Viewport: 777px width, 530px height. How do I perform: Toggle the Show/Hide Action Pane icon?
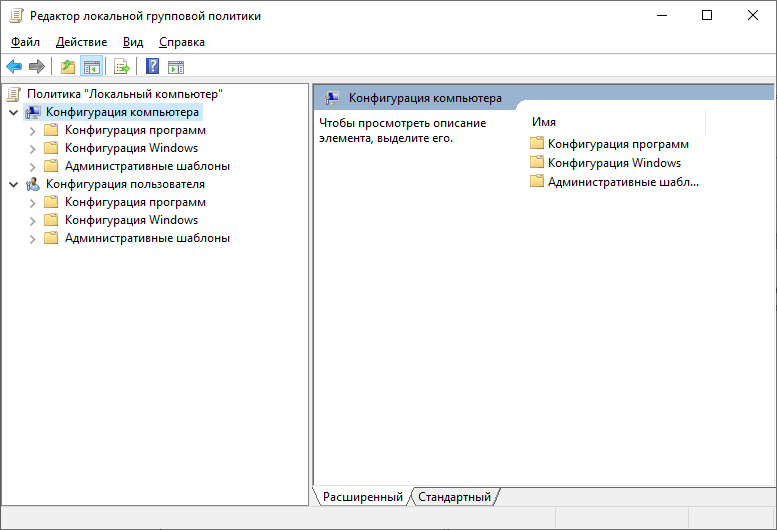tap(176, 67)
